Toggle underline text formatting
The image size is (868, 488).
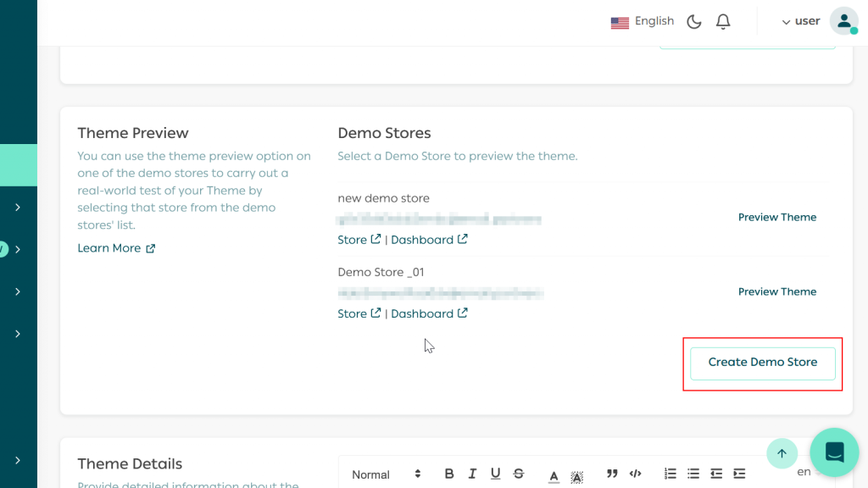495,473
